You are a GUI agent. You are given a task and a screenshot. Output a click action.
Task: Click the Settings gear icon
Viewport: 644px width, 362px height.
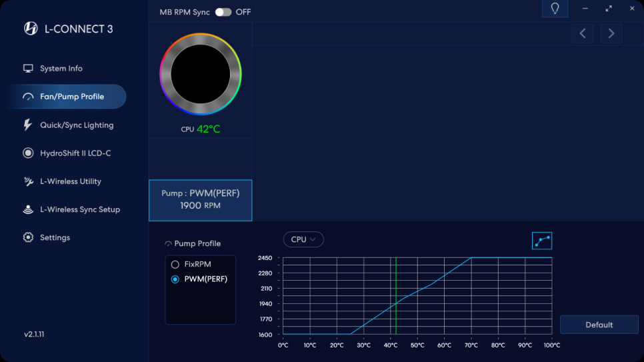[28, 237]
